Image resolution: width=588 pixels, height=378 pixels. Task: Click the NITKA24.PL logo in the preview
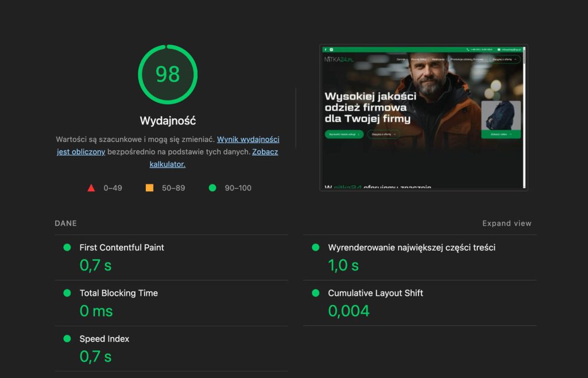click(x=339, y=59)
